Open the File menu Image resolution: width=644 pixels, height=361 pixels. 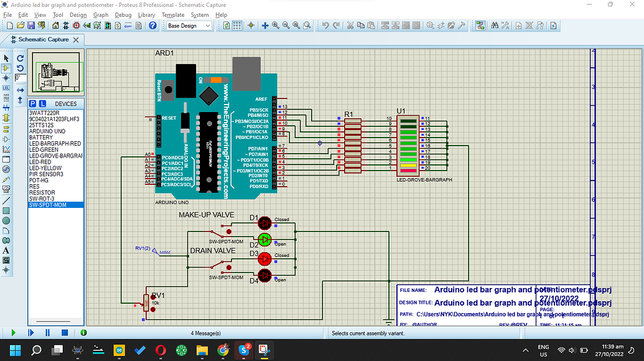(x=7, y=15)
